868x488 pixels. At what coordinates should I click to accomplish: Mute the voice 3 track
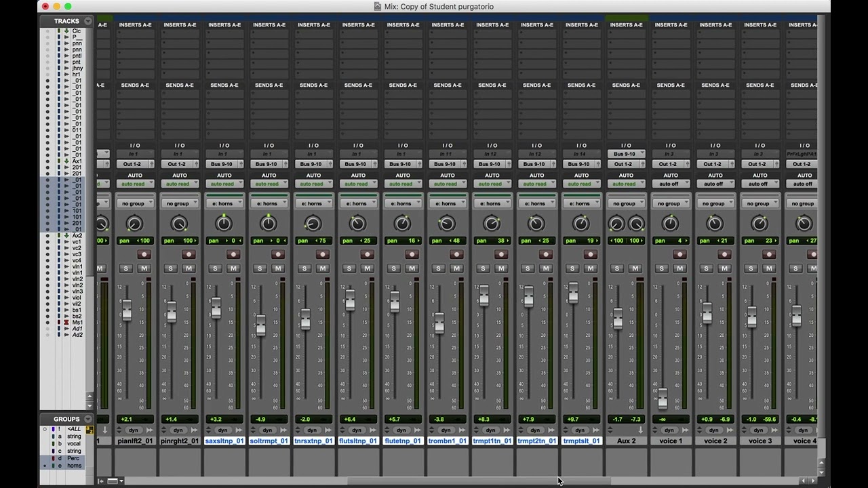coord(769,268)
